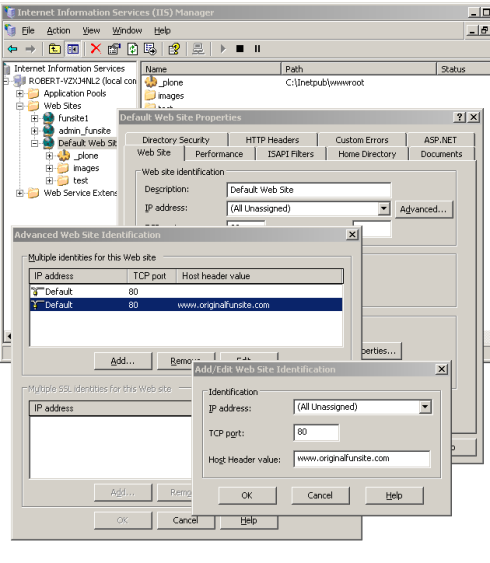This screenshot has width=490, height=563.
Task: Select the _plone gear icon in list pane
Action: 151,82
